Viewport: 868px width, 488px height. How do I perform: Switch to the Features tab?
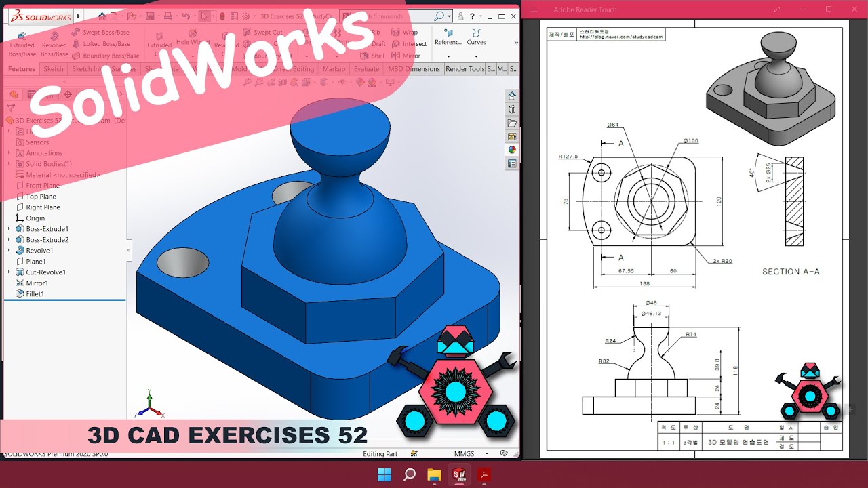(22, 69)
